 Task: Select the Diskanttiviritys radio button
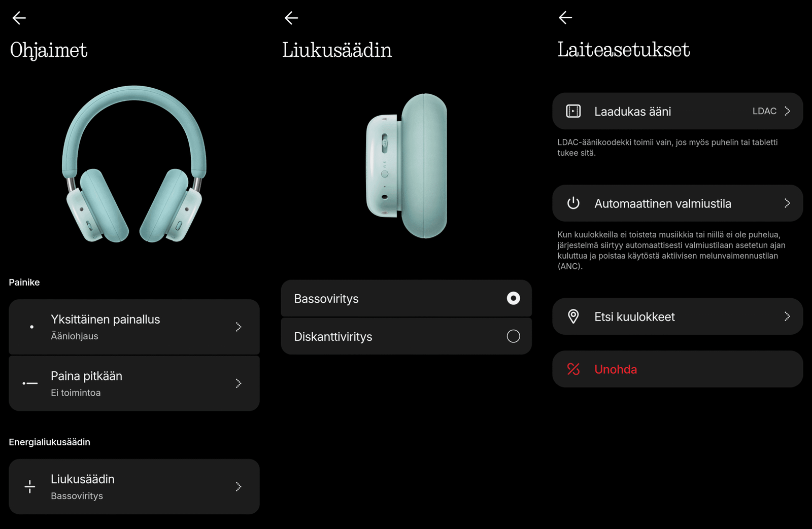point(513,336)
